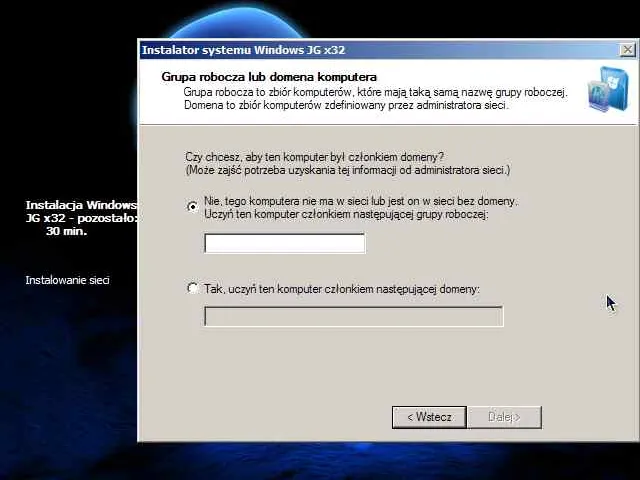Click heading 'Grupa robocza lub domena komputera'
640x480 pixels.
(x=269, y=77)
